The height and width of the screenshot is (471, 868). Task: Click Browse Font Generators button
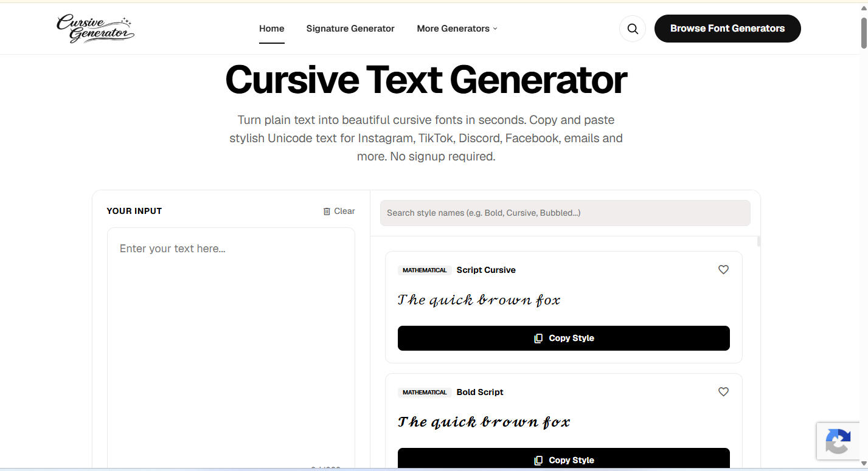pyautogui.click(x=727, y=29)
